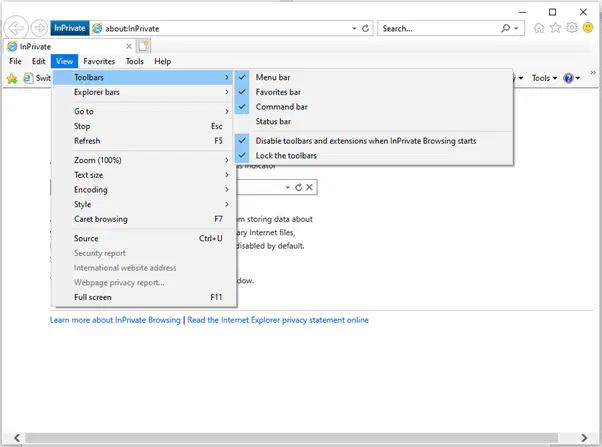Close the InPrivate tab
This screenshot has height=447, width=602.
129,46
